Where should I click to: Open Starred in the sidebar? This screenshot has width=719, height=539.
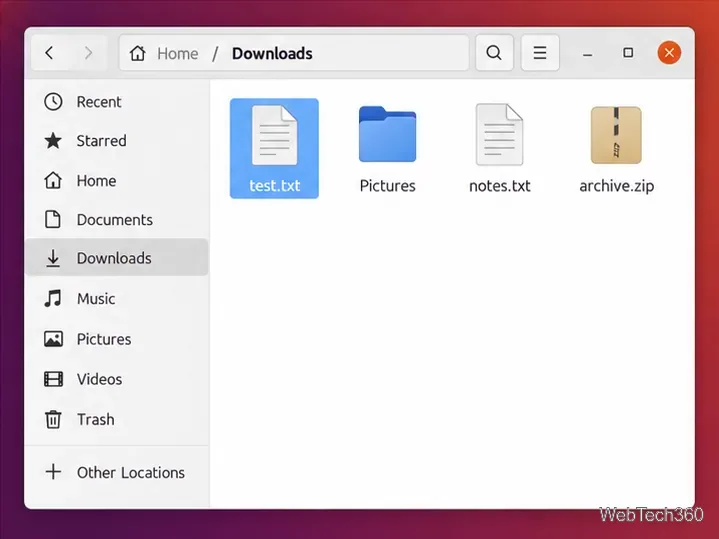click(x=117, y=141)
